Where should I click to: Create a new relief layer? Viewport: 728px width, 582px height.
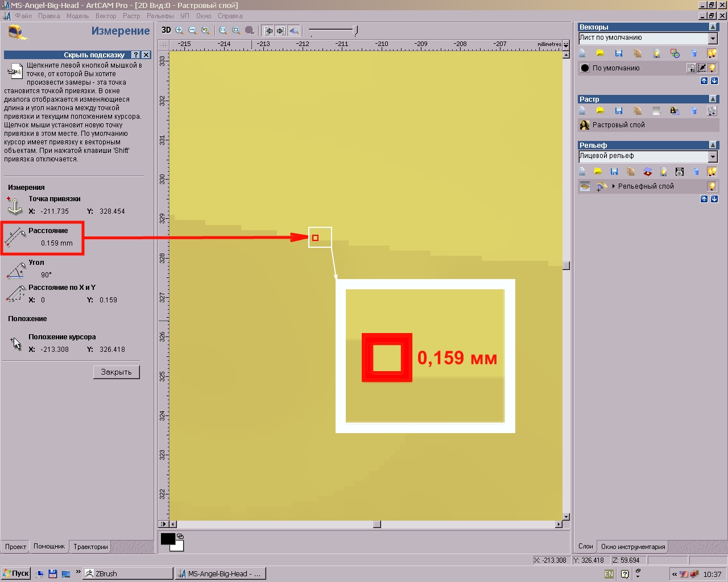click(x=582, y=172)
